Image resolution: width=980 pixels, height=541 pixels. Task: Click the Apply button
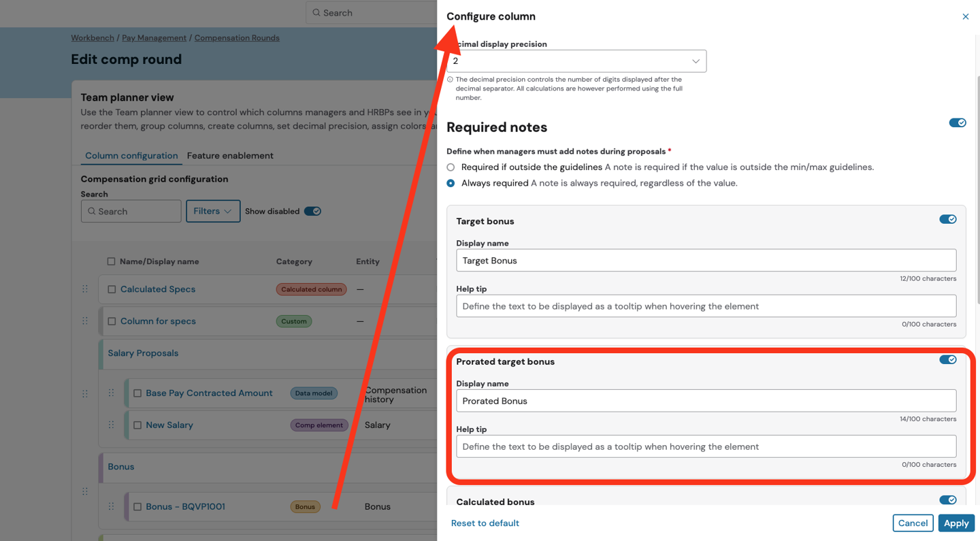click(x=955, y=523)
